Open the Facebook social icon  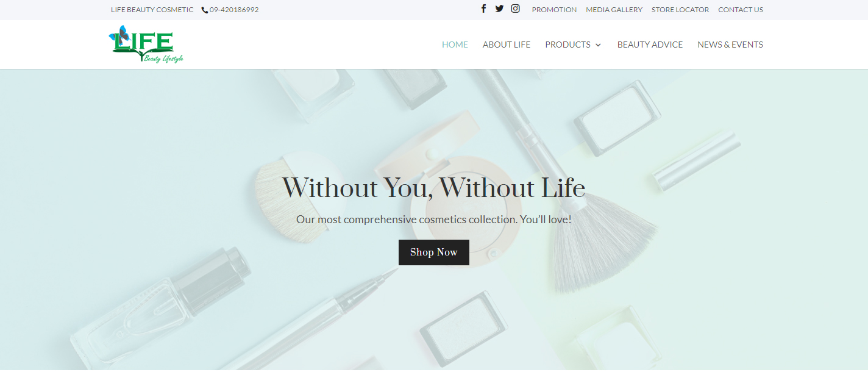pos(483,9)
